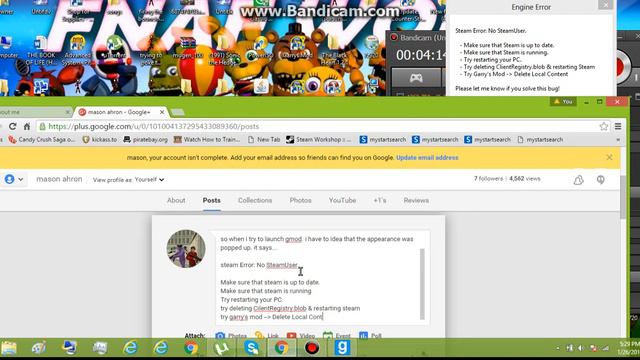This screenshot has width=640, height=360.
Task: Click the '4,562 views' text
Action: click(x=525, y=179)
